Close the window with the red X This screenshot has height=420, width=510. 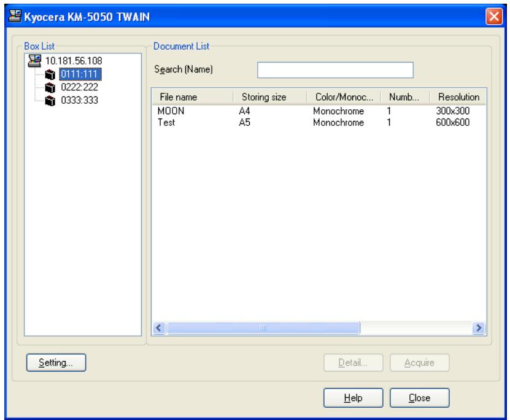494,16
